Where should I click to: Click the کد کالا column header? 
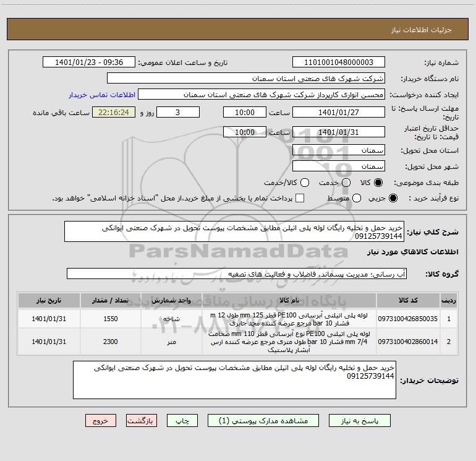(x=408, y=301)
